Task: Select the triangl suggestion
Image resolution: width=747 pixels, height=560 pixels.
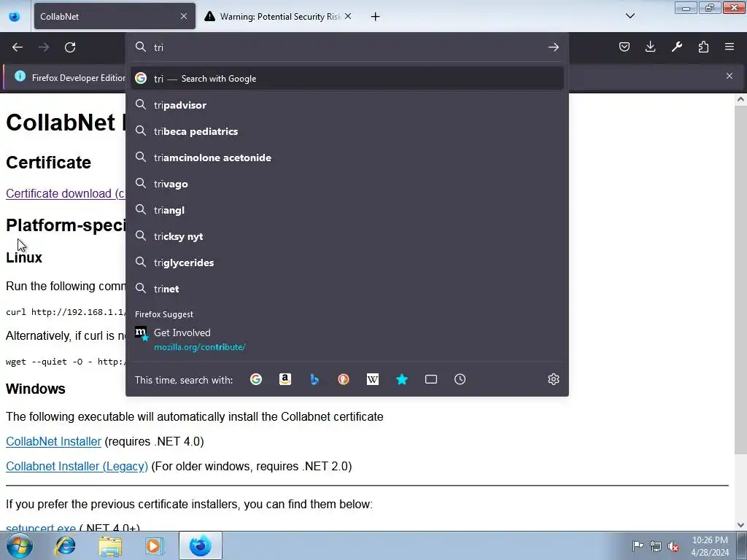Action: [x=347, y=210]
